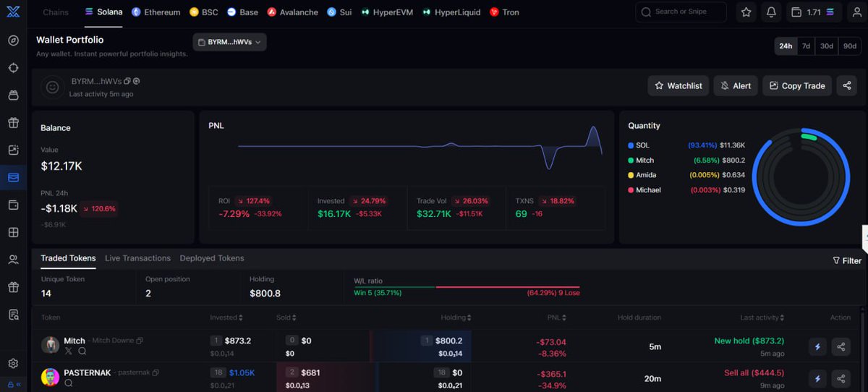868x392 pixels.
Task: Select the highlighted wallet portfolio sidebar icon
Action: pyautogui.click(x=13, y=177)
